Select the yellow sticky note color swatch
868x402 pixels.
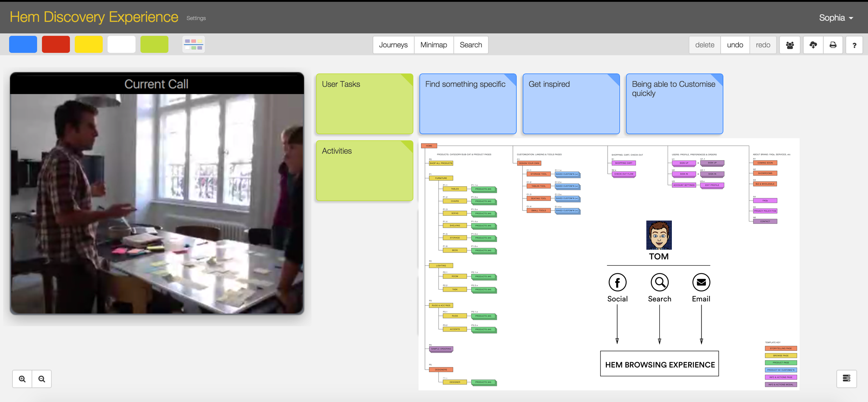click(x=89, y=44)
